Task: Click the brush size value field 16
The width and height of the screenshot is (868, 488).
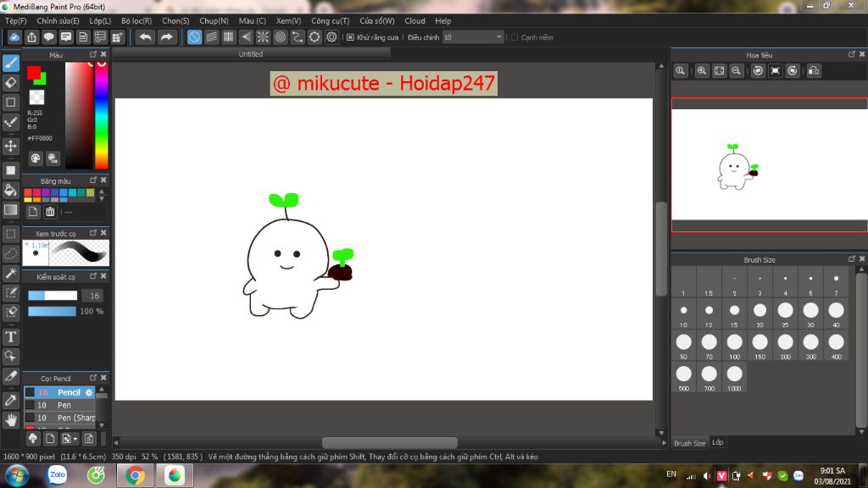Action: click(95, 296)
